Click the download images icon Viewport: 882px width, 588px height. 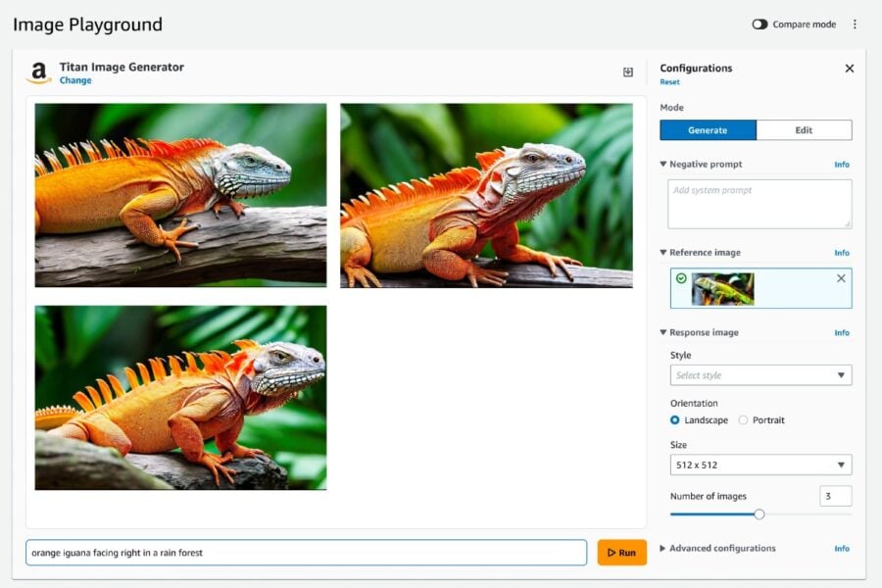pos(628,72)
